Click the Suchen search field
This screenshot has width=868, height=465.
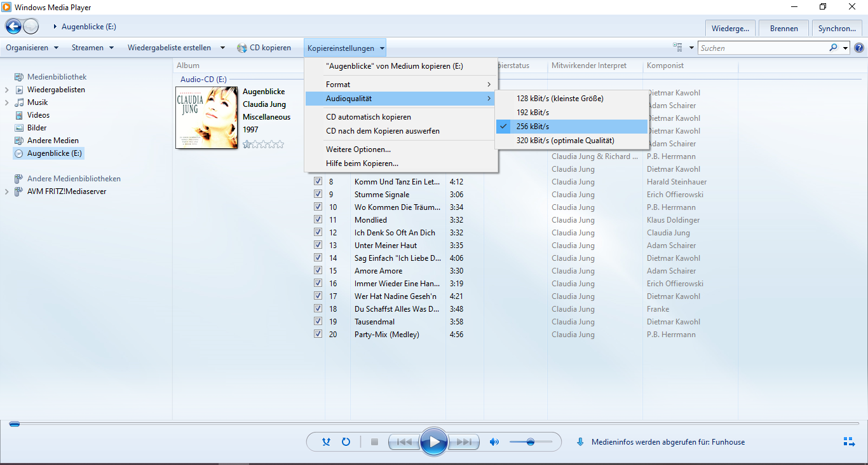[x=763, y=48]
